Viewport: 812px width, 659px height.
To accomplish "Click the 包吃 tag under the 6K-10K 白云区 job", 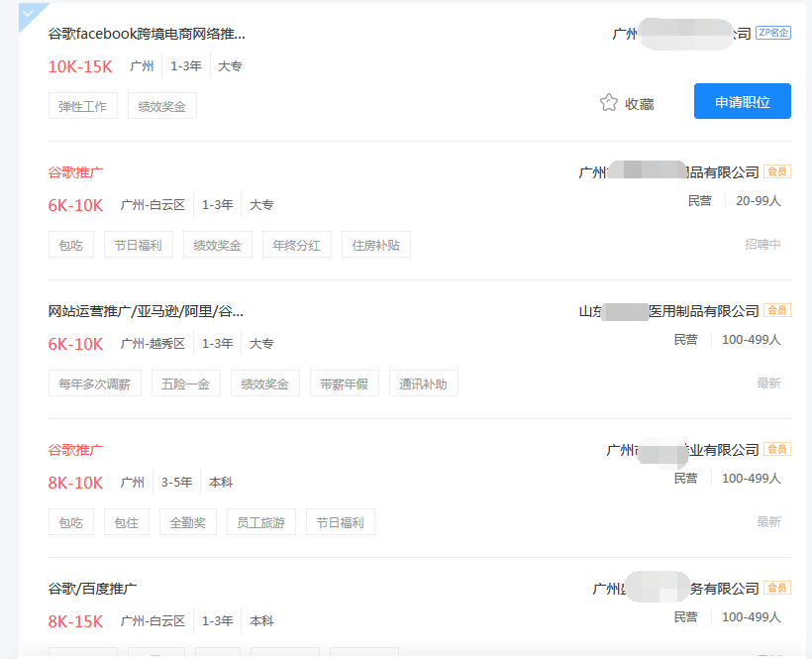I will pos(71,245).
